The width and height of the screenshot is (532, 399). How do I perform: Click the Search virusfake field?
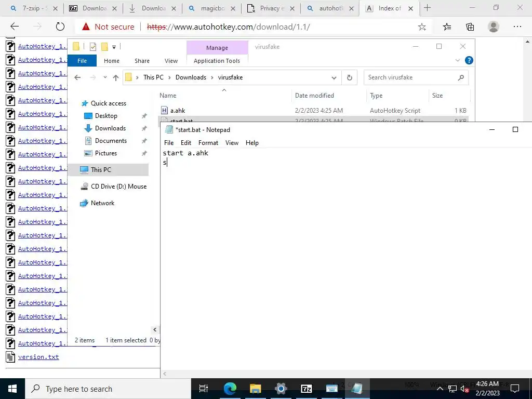click(416, 77)
